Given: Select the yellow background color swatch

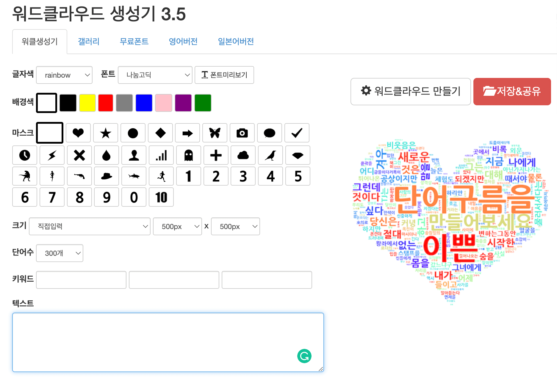Looking at the screenshot, I should 87,103.
